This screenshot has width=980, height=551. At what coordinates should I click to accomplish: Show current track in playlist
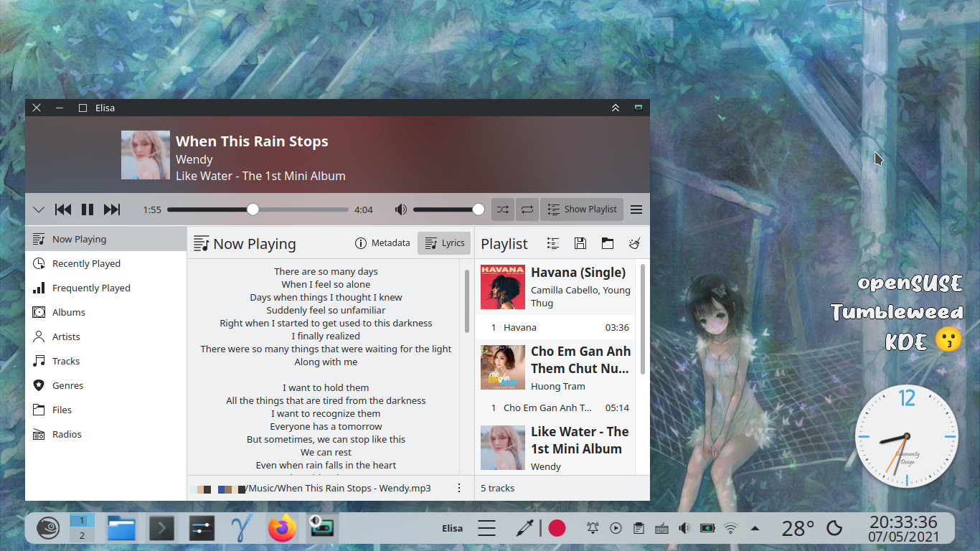(553, 243)
